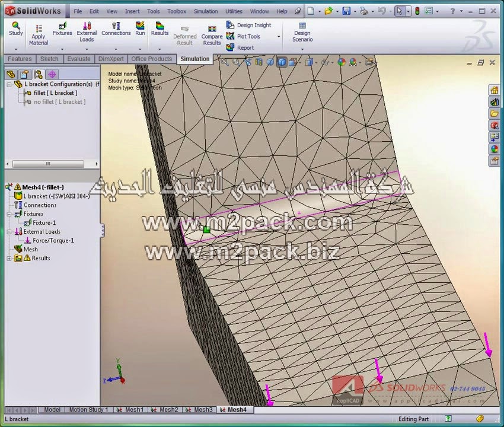504x427 pixels.
Task: Switch to the Mesh2 study tab
Action: pyautogui.click(x=165, y=410)
